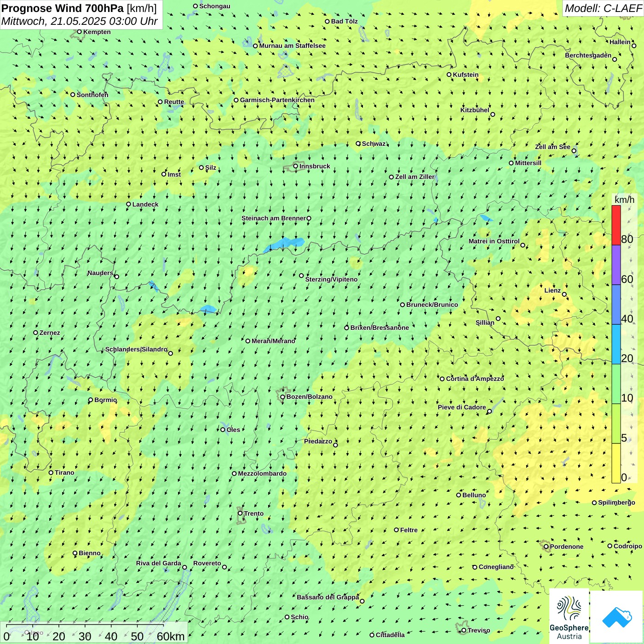The width and height of the screenshot is (644, 644).
Task: Click the Bozen/Bolzano city marker
Action: 282,397
